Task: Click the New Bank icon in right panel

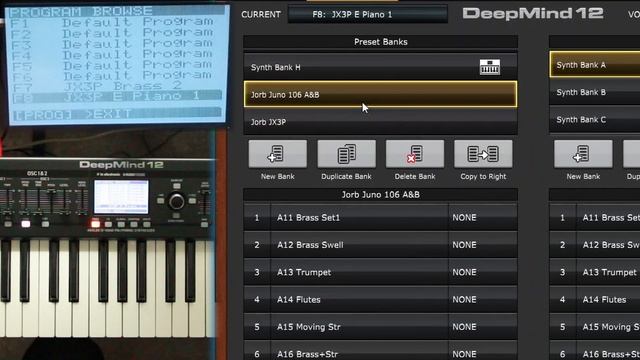Action: click(x=583, y=154)
